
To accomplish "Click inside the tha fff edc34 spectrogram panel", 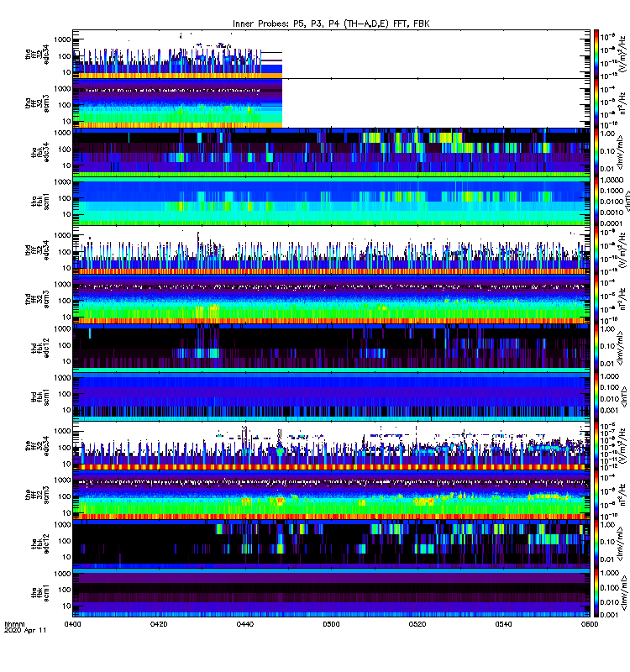I will (331, 55).
